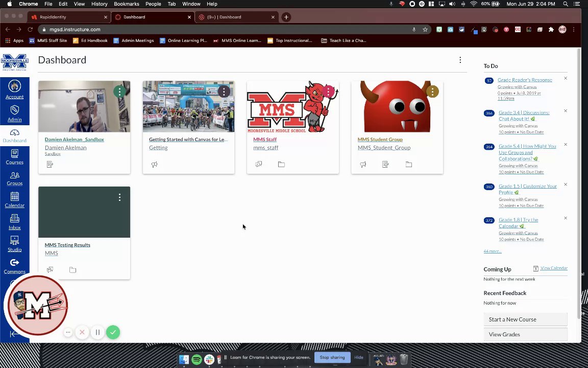
Task: Open the View menu
Action: click(x=79, y=4)
